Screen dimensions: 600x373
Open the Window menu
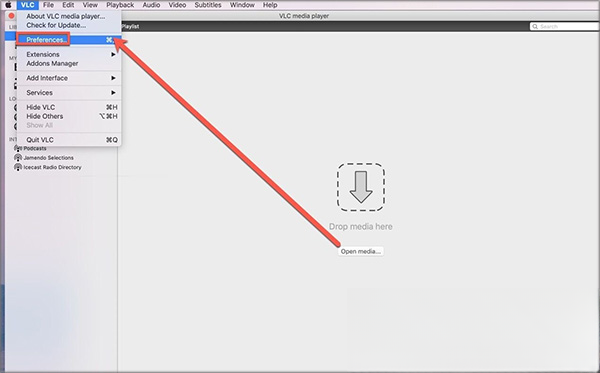click(x=242, y=5)
